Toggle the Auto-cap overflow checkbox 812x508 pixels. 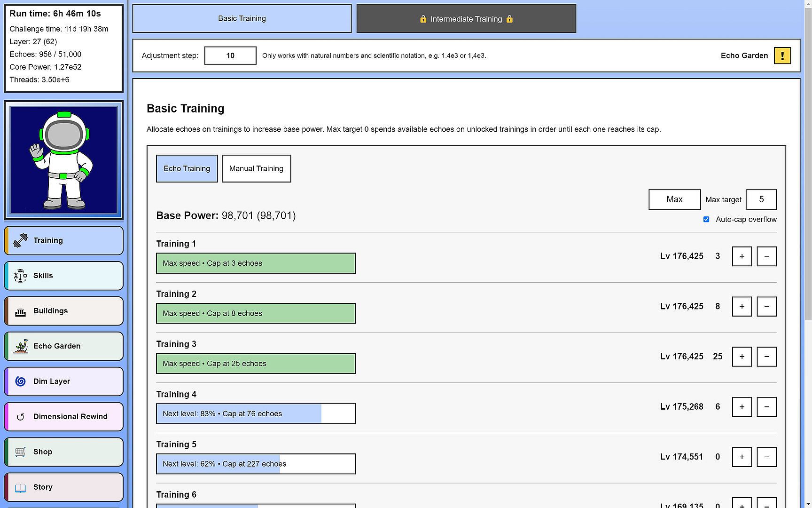tap(706, 219)
